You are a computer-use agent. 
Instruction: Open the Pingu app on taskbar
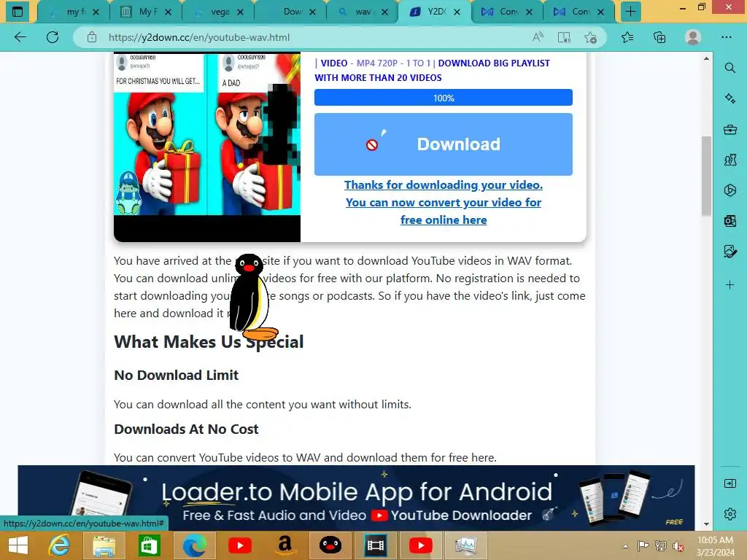330,545
